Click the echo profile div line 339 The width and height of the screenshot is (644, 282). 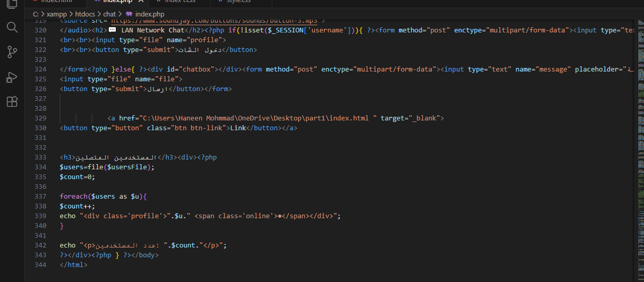tap(200, 216)
